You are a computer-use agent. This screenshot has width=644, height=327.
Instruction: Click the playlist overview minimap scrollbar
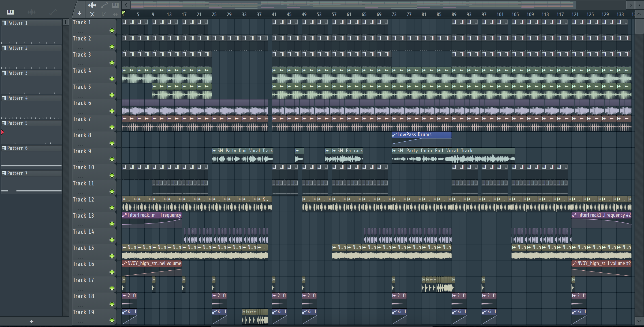[353, 5]
